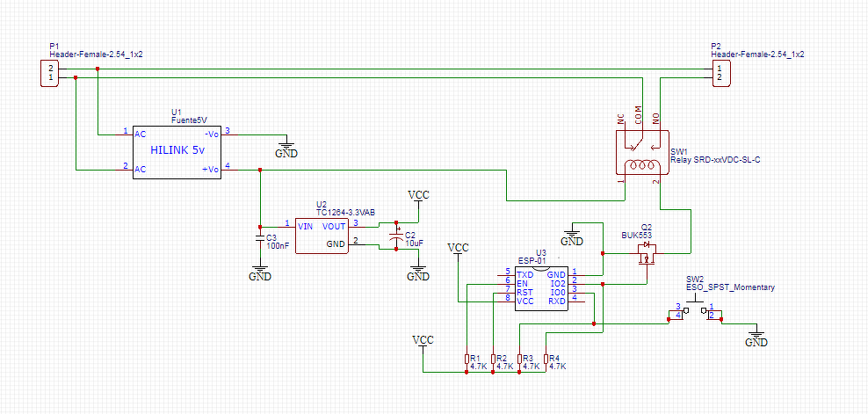Click the '4.7K' value of R1
This screenshot has width=868, height=414.
click(x=478, y=367)
